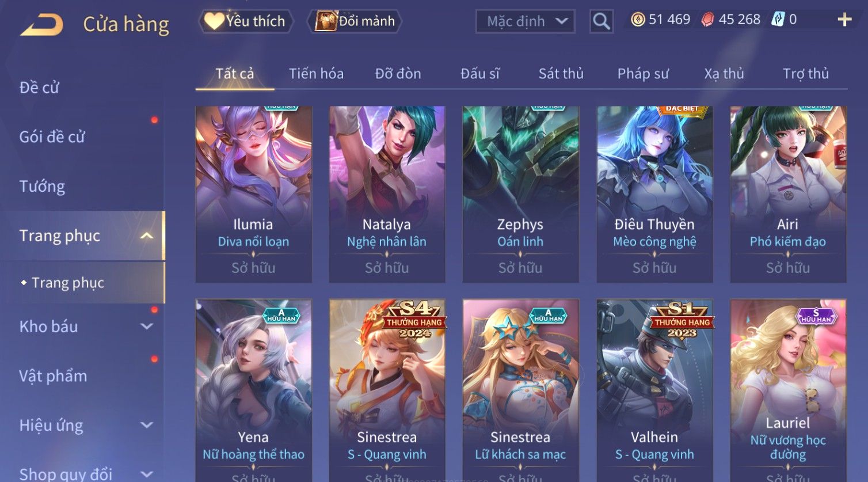Open Gói đề cử in sidebar
The height and width of the screenshot is (482, 868).
pos(52,137)
